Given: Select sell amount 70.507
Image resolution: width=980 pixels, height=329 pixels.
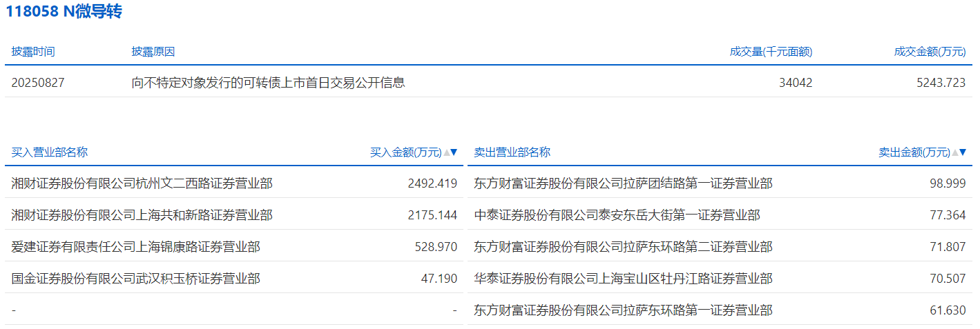Looking at the screenshot, I should [x=948, y=279].
